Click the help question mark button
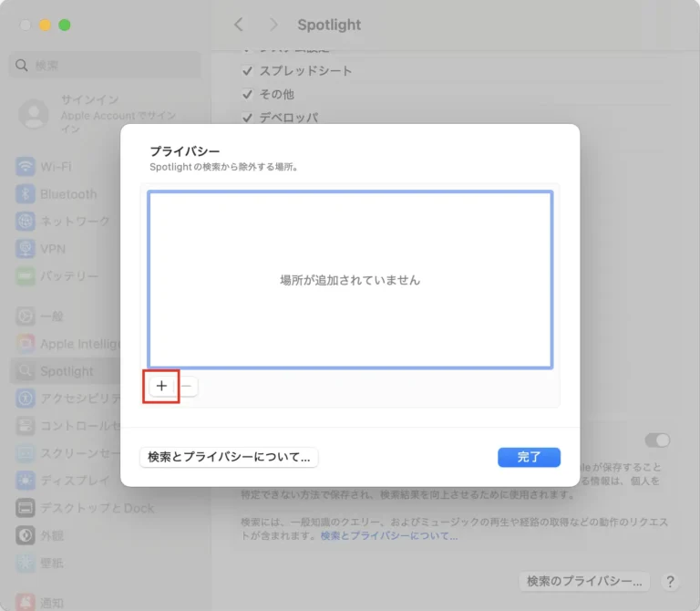 [670, 582]
